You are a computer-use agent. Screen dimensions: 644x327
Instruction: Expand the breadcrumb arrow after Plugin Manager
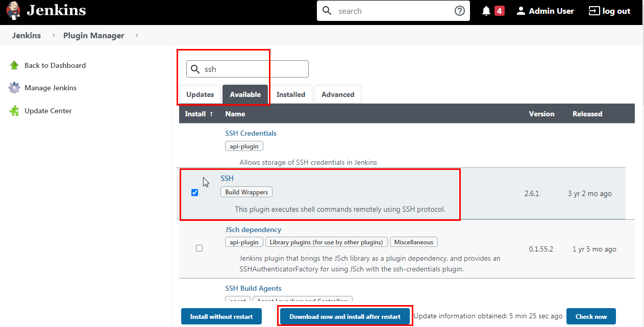pyautogui.click(x=137, y=36)
